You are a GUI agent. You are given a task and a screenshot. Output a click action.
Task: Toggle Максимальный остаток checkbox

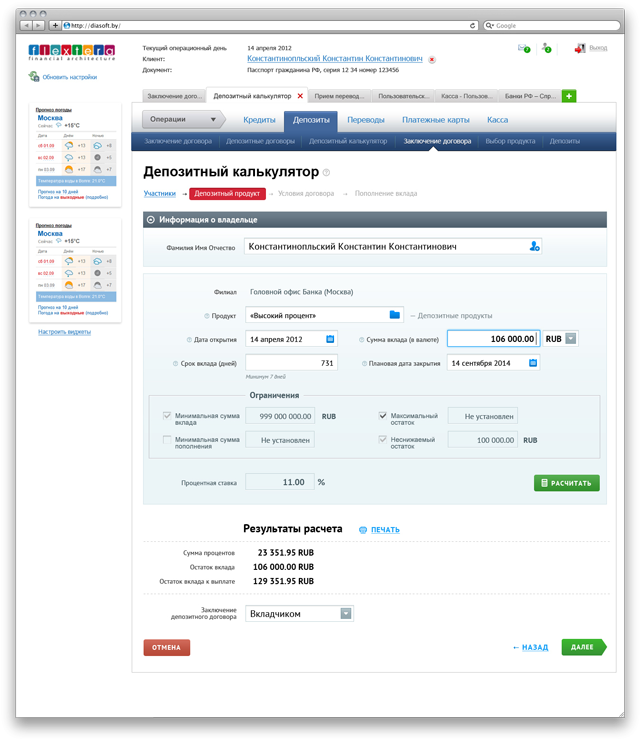[383, 415]
